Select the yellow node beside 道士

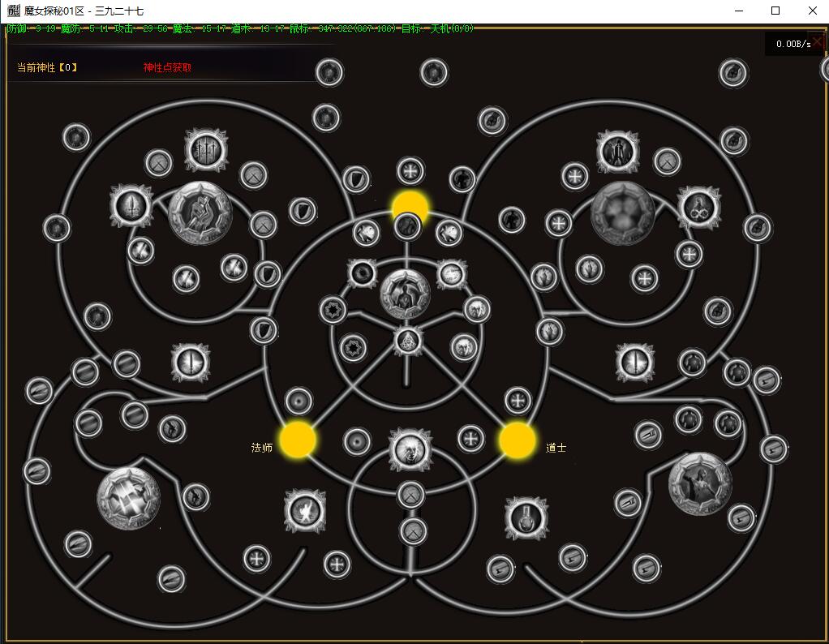pos(518,440)
